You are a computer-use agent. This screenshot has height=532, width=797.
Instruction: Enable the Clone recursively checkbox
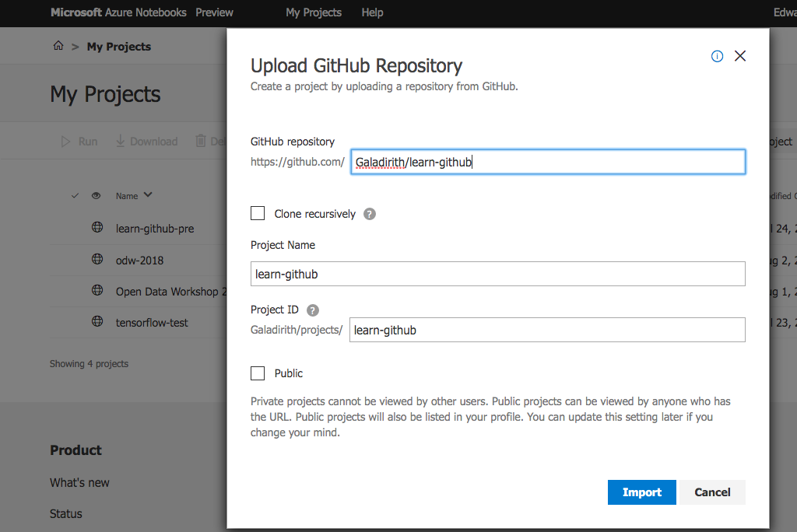coord(258,213)
